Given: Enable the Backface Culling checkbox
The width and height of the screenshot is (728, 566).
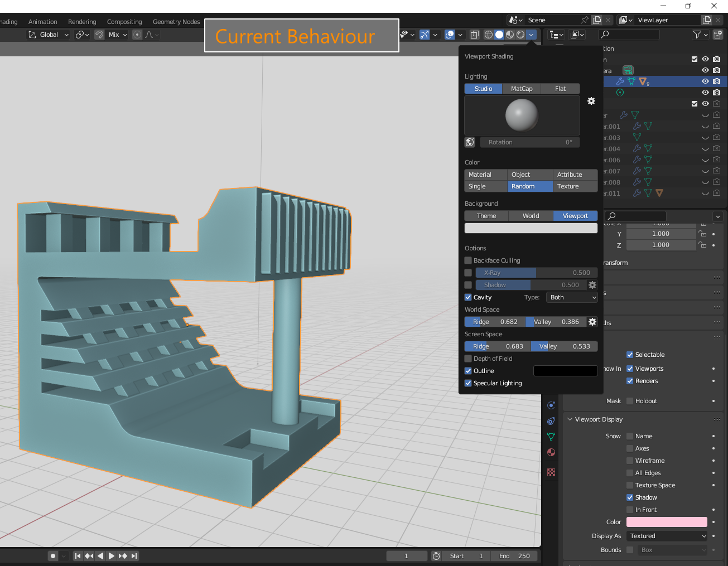Looking at the screenshot, I should pos(468,260).
